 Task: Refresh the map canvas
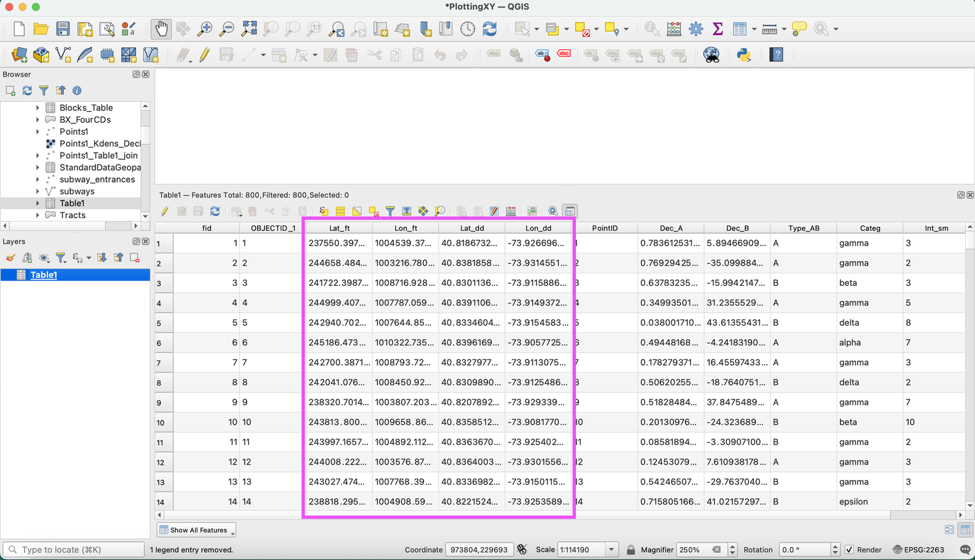click(x=490, y=29)
